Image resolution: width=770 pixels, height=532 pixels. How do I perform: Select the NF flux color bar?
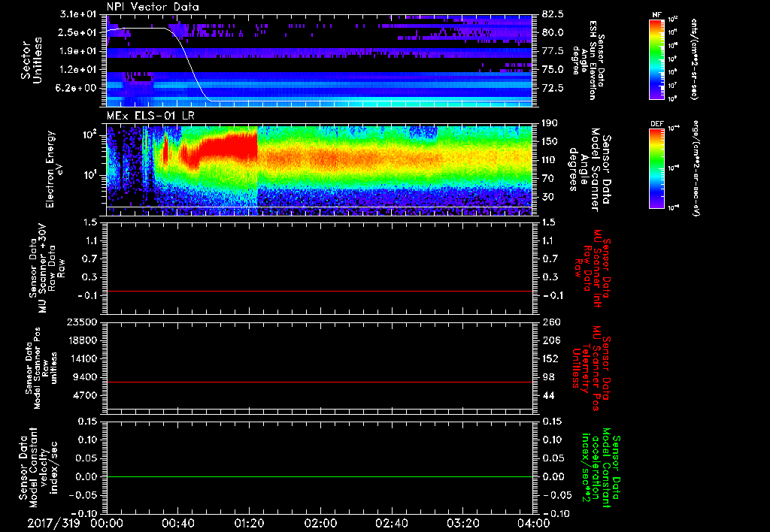(656, 59)
